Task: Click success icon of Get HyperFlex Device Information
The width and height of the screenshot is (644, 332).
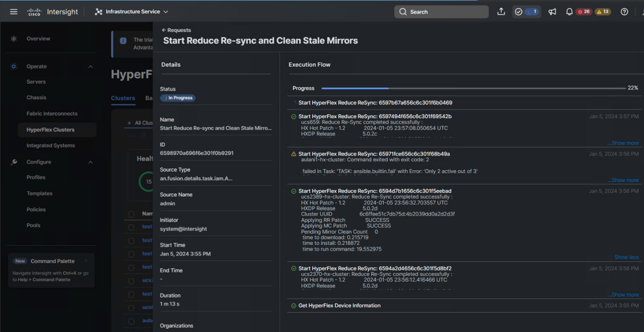Action: coord(294,306)
